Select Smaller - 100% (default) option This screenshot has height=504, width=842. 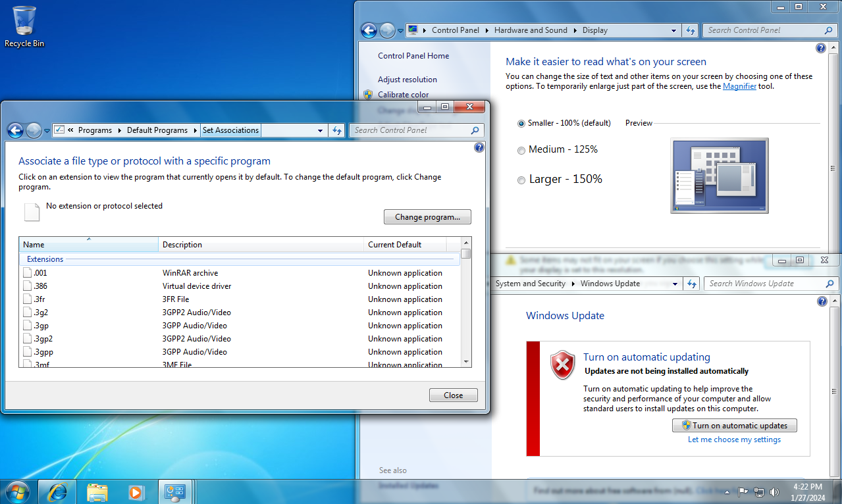[x=564, y=123]
